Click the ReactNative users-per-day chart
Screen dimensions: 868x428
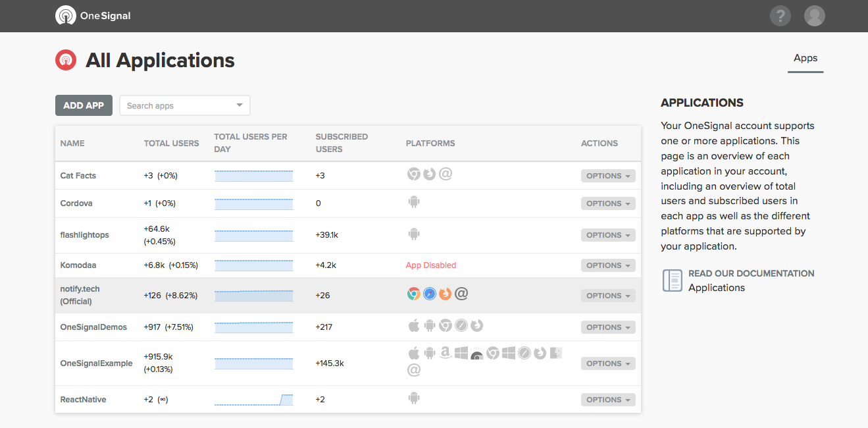pyautogui.click(x=253, y=400)
